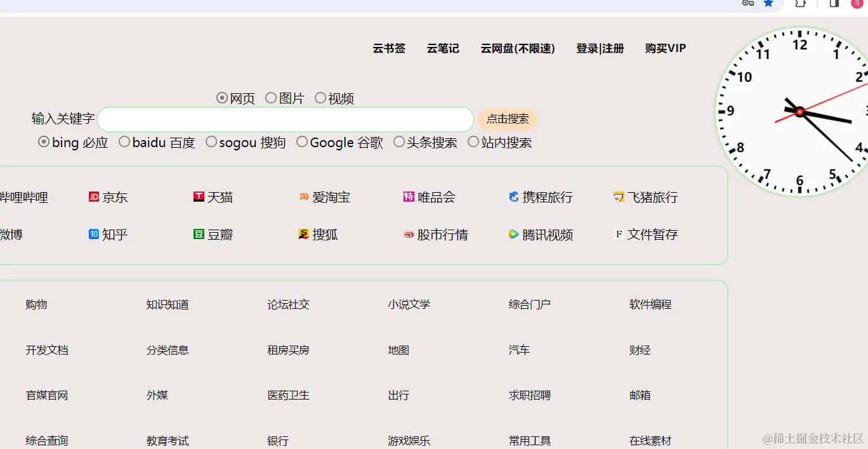Select the 站内搜索 radio option

pos(473,142)
